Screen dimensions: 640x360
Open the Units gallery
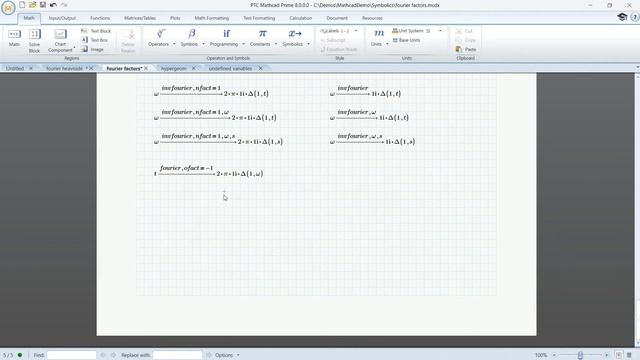(379, 38)
